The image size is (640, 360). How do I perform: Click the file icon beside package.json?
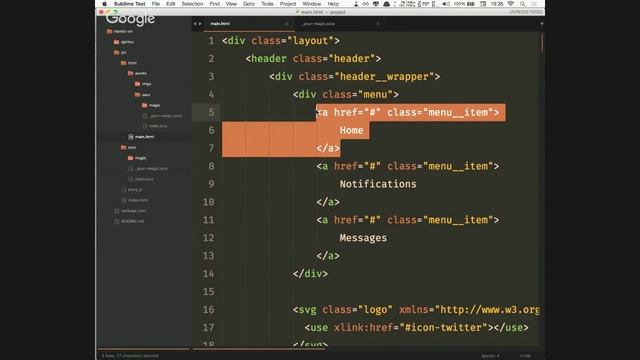(117, 211)
